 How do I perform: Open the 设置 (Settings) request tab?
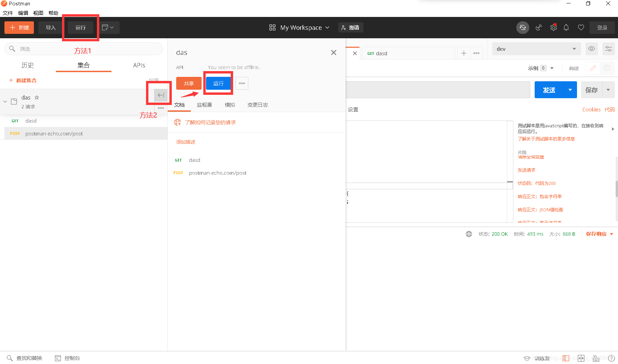[x=353, y=110]
